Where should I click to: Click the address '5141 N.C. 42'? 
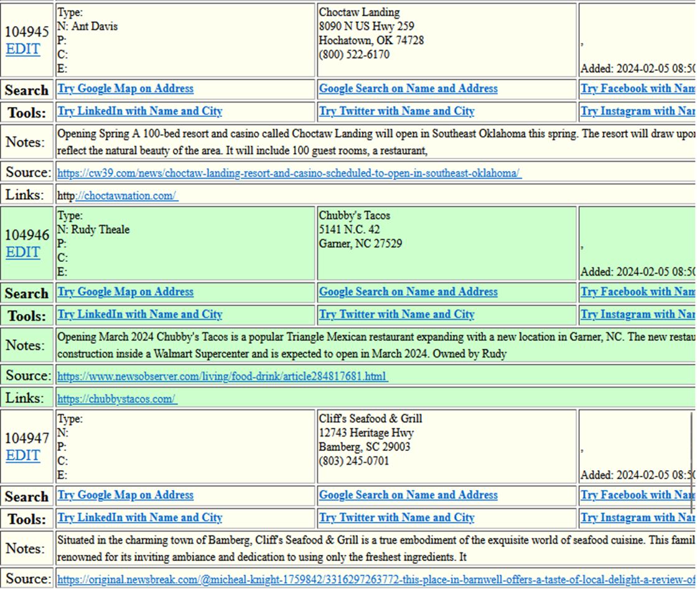pyautogui.click(x=350, y=230)
